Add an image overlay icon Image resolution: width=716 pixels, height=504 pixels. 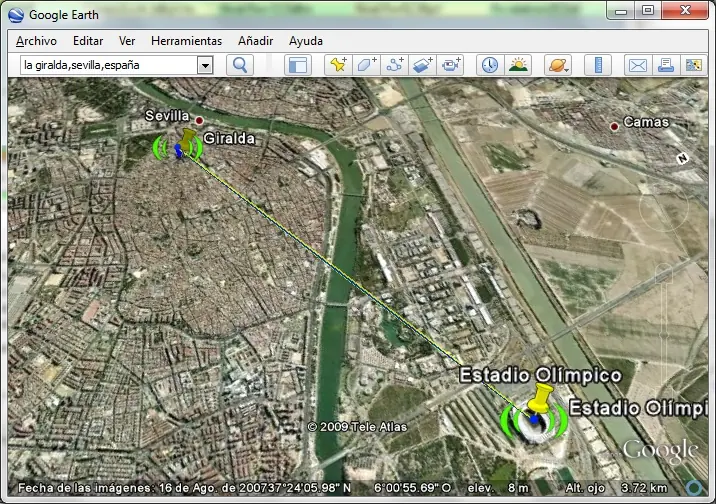pyautogui.click(x=422, y=65)
